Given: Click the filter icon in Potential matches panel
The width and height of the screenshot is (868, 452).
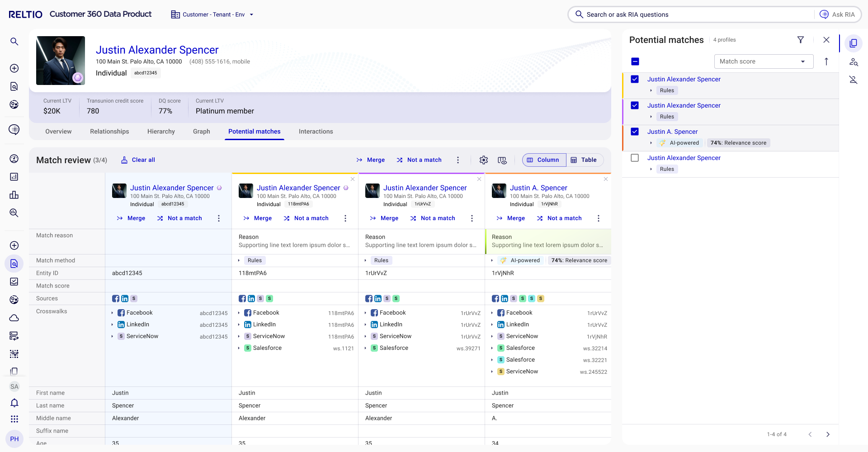Looking at the screenshot, I should [801, 40].
